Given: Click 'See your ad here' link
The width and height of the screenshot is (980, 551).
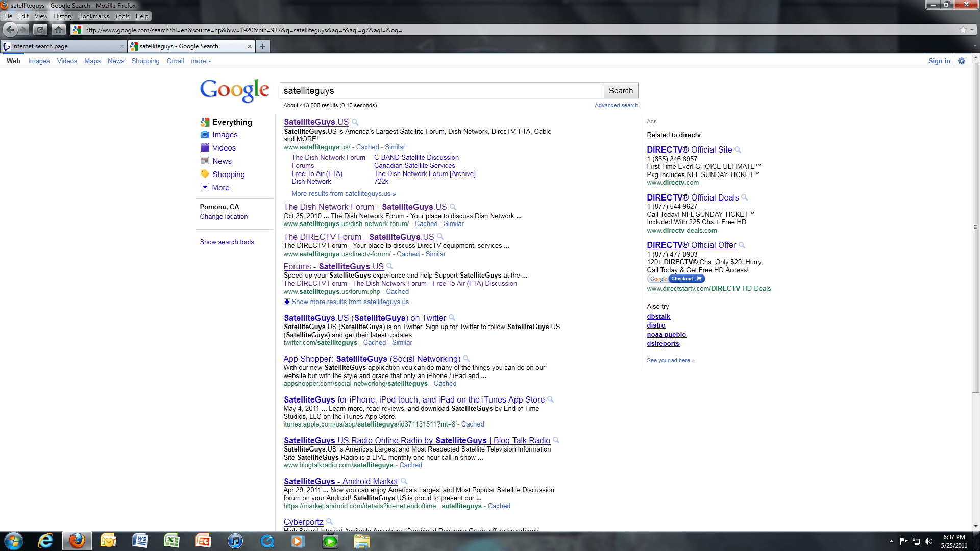Looking at the screenshot, I should pyautogui.click(x=670, y=360).
